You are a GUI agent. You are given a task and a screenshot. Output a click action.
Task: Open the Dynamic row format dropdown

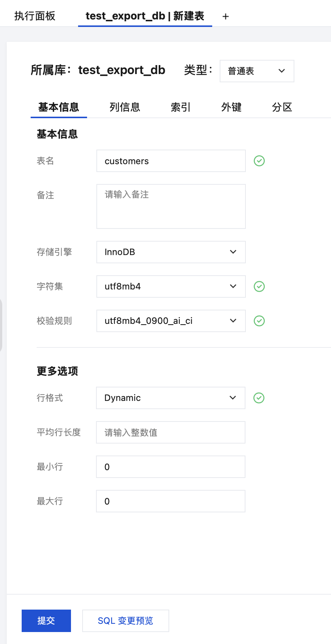click(x=170, y=398)
